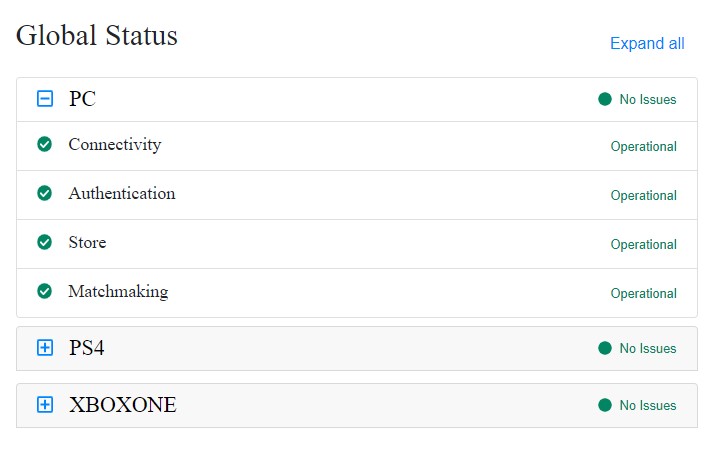This screenshot has height=450, width=711.
Task: Expand the XBOXONE section plus icon
Action: click(45, 404)
